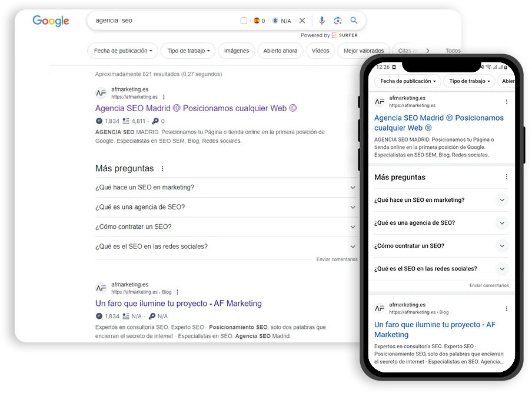Start voice search with microphone icon
Viewport: 532px width, 393px height.
tap(322, 21)
